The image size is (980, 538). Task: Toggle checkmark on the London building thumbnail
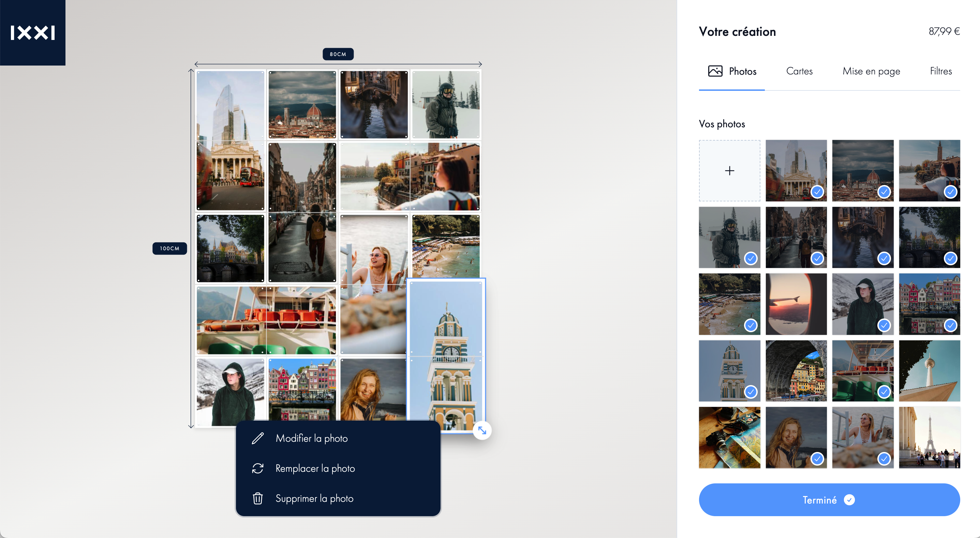click(x=817, y=192)
